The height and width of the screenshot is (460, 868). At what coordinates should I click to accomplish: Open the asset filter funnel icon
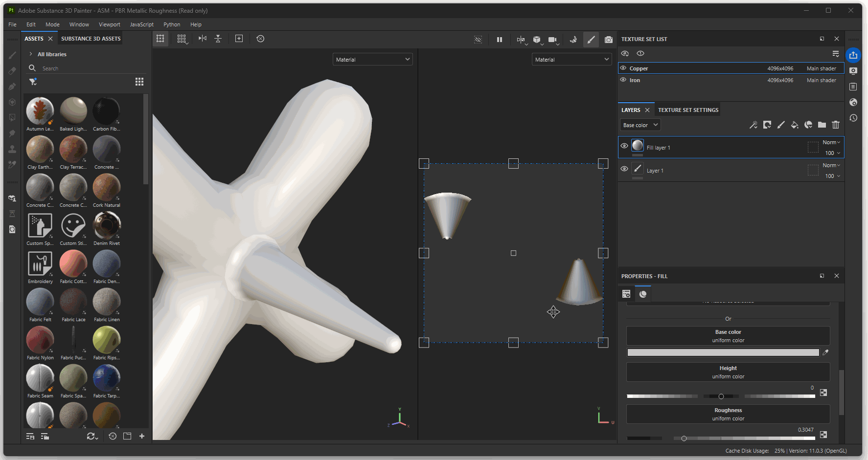click(33, 82)
